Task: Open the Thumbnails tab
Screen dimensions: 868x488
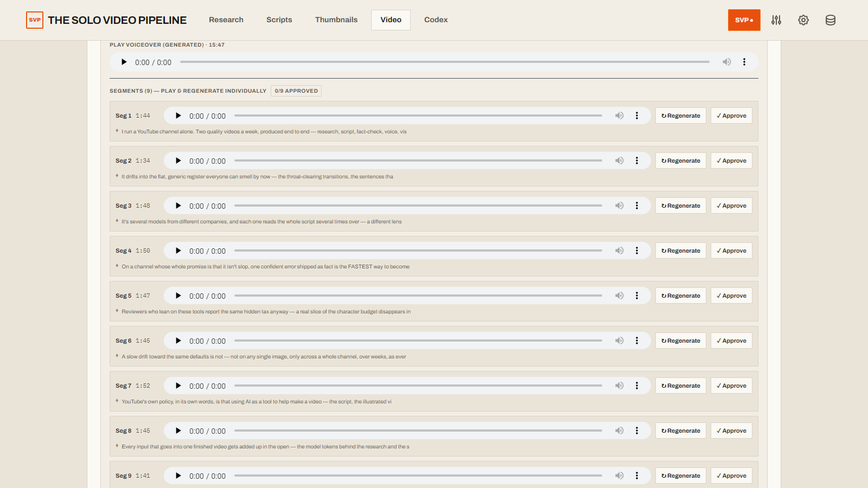Action: pos(336,20)
